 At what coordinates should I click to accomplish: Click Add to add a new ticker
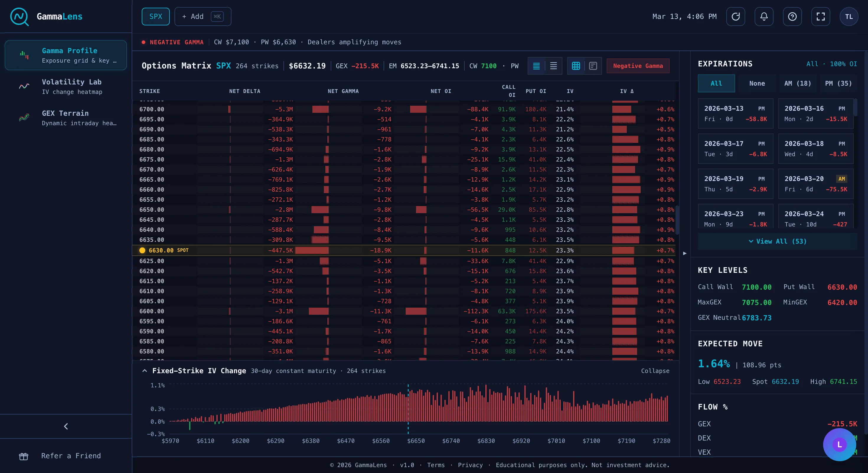coord(203,16)
